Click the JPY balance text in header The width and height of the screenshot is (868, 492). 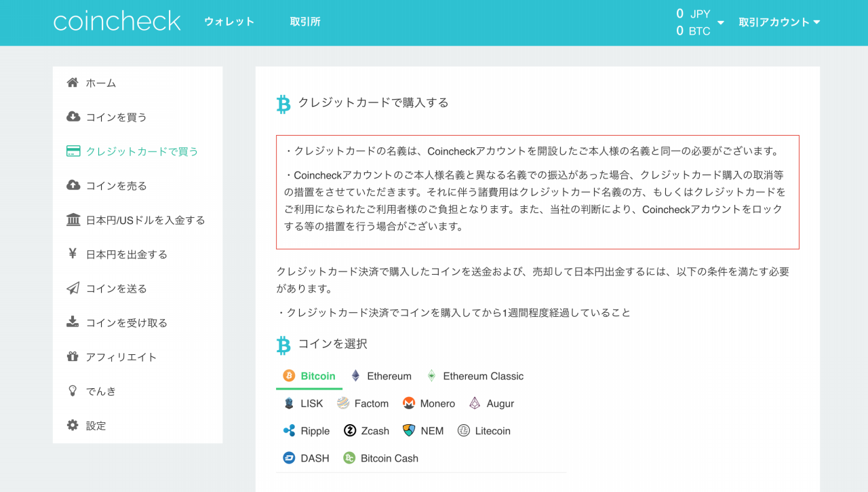[693, 14]
